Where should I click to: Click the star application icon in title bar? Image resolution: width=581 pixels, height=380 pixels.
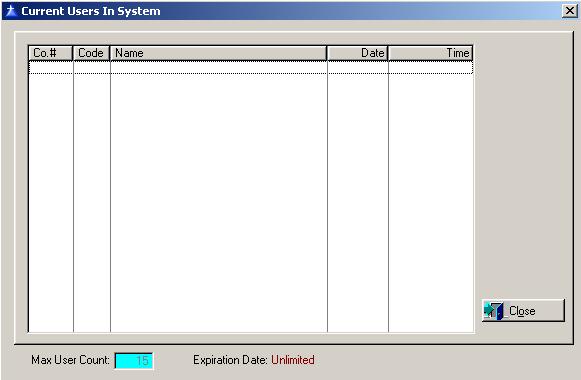(x=11, y=11)
